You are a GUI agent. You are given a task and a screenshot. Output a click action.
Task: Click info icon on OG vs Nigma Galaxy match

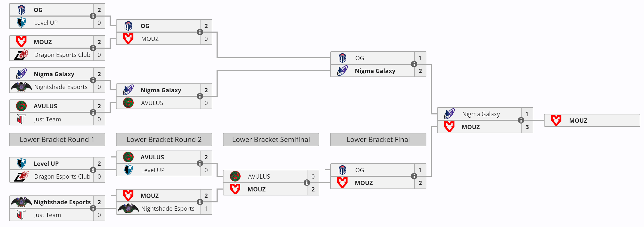click(x=414, y=64)
